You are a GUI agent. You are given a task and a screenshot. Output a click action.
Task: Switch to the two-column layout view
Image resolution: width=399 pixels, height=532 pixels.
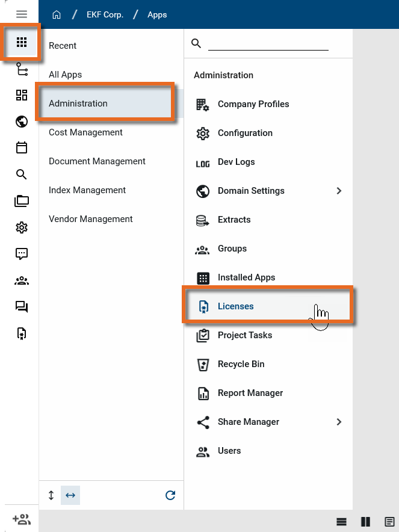(365, 521)
